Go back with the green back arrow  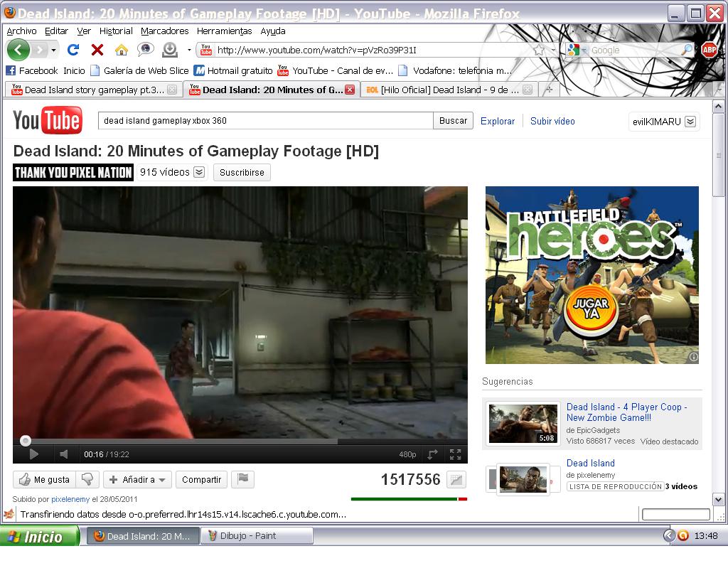click(x=18, y=50)
